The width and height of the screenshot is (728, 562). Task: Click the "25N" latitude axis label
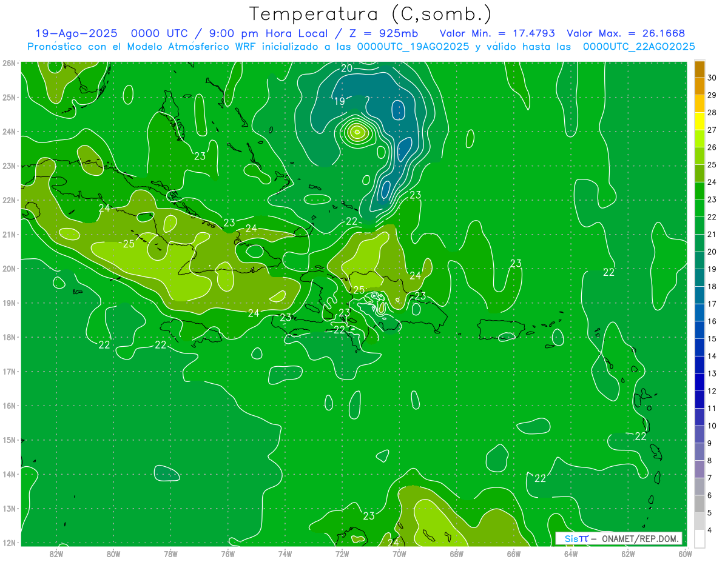pyautogui.click(x=9, y=97)
